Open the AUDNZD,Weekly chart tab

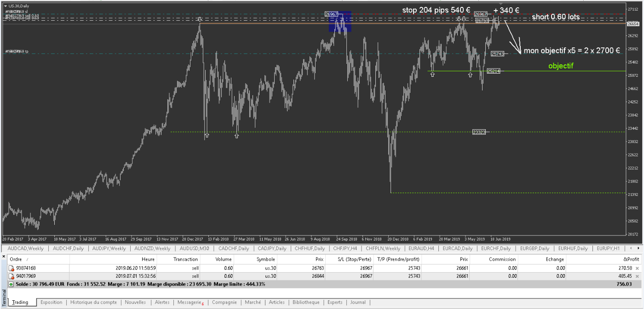pos(152,249)
